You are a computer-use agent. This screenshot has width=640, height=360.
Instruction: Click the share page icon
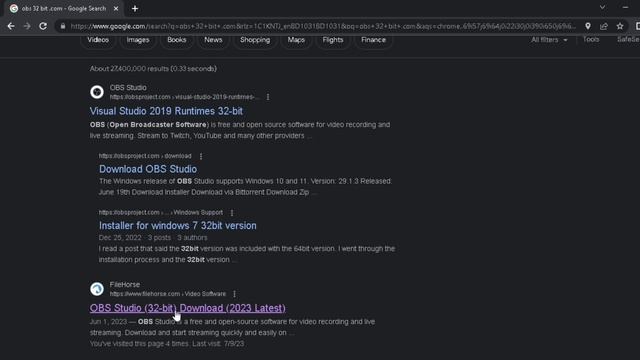click(604, 26)
